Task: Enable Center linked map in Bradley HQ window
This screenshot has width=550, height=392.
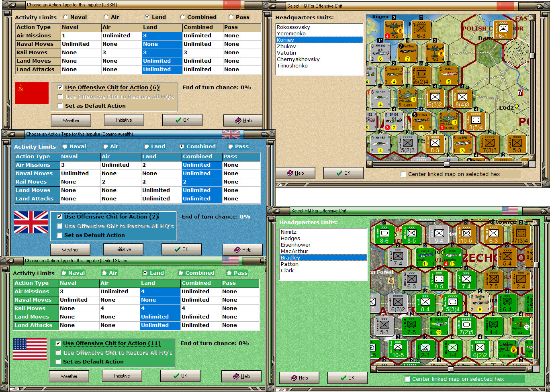Action: pyautogui.click(x=454, y=379)
